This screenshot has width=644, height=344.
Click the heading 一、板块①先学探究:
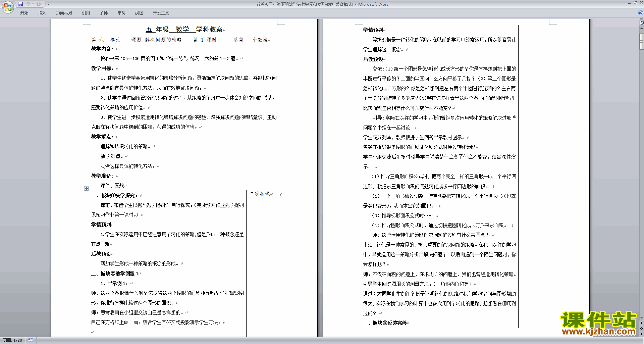tap(114, 195)
